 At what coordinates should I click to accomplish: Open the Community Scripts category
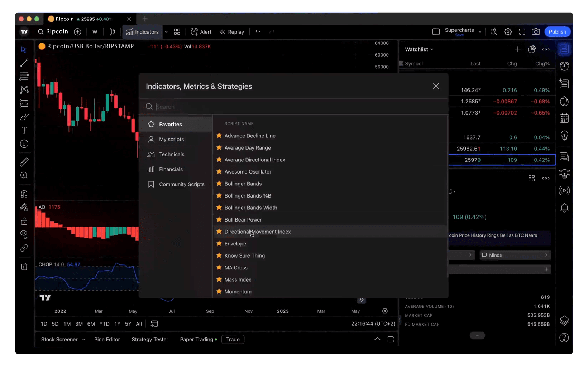[x=182, y=184]
